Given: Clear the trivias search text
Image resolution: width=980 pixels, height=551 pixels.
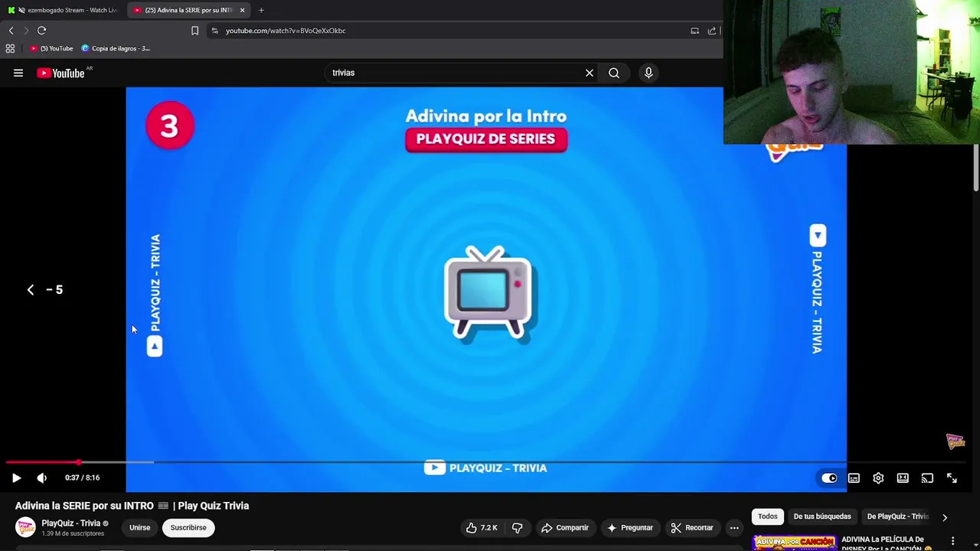Looking at the screenshot, I should coord(590,73).
